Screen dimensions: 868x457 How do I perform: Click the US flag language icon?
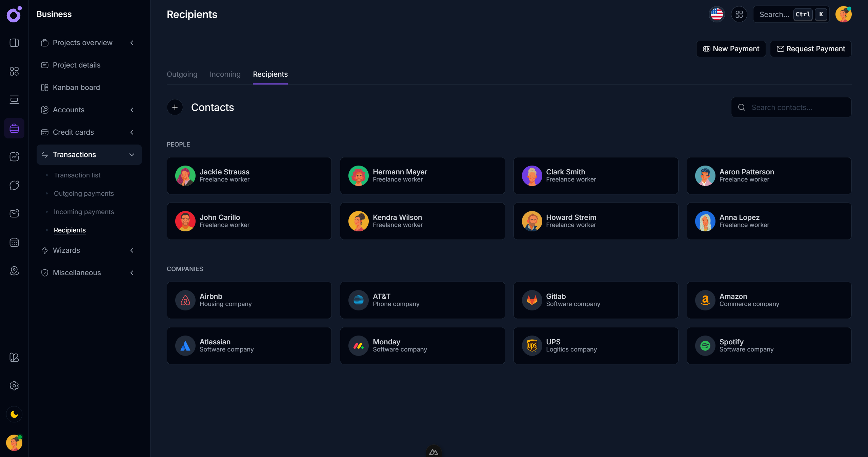[x=716, y=14]
